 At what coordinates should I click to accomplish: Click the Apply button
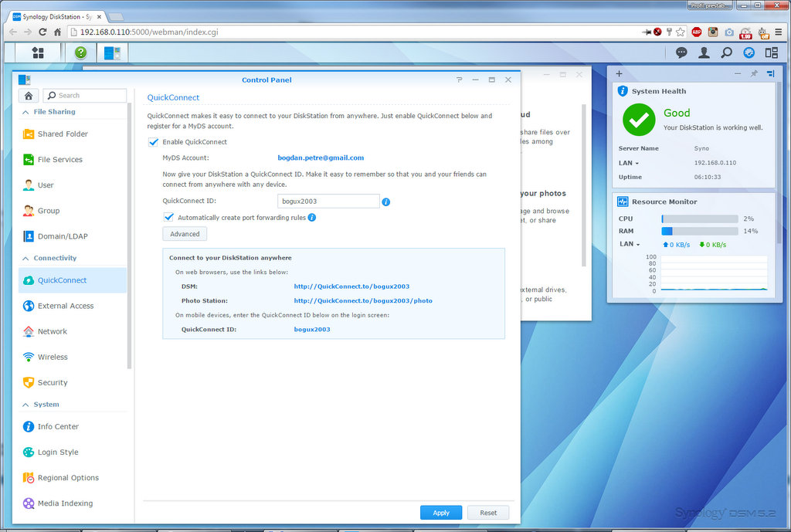441,513
